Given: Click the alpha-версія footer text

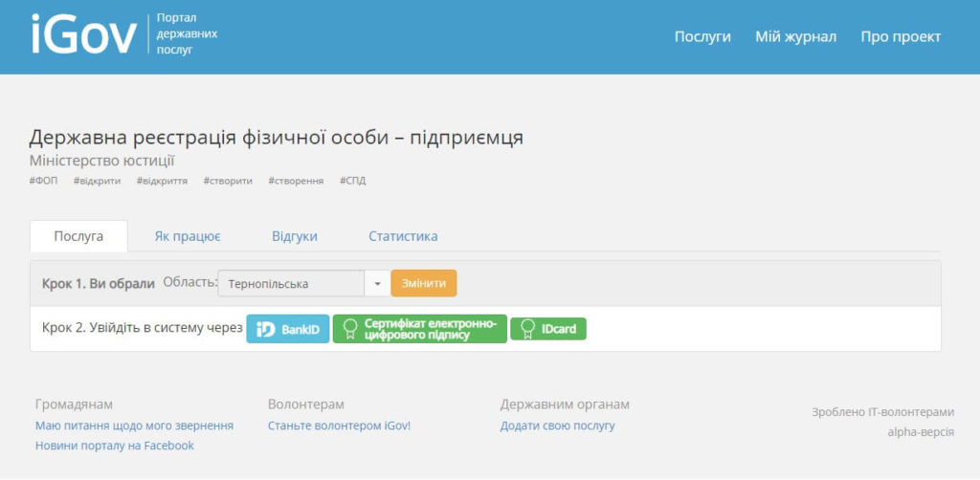Looking at the screenshot, I should tap(922, 432).
